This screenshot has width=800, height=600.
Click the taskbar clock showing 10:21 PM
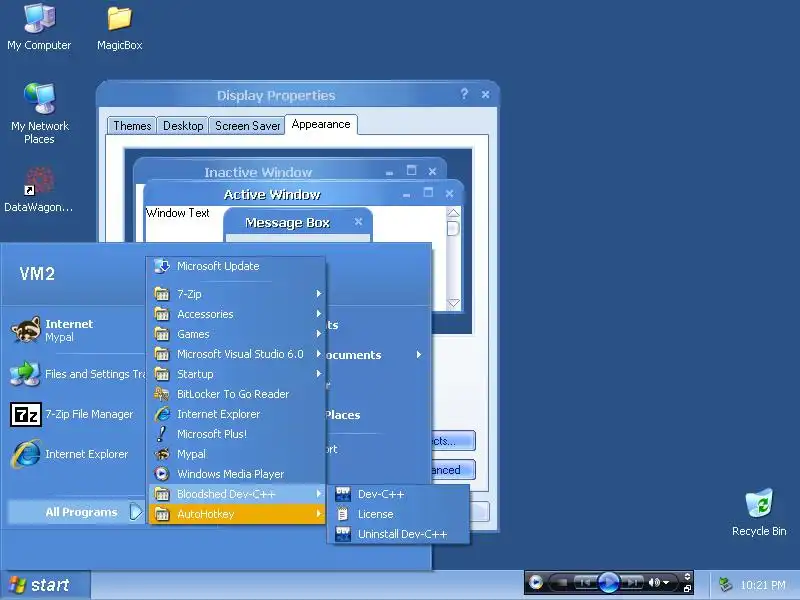[x=763, y=585]
